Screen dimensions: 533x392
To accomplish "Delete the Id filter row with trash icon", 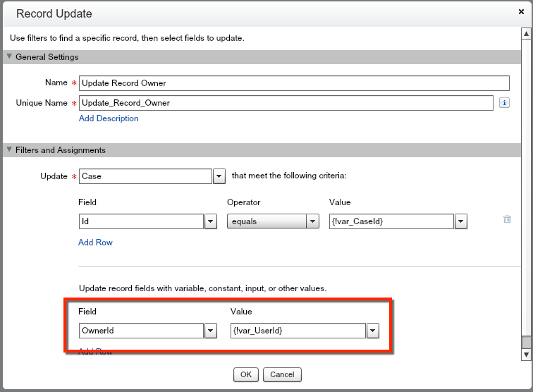I will pyautogui.click(x=507, y=219).
